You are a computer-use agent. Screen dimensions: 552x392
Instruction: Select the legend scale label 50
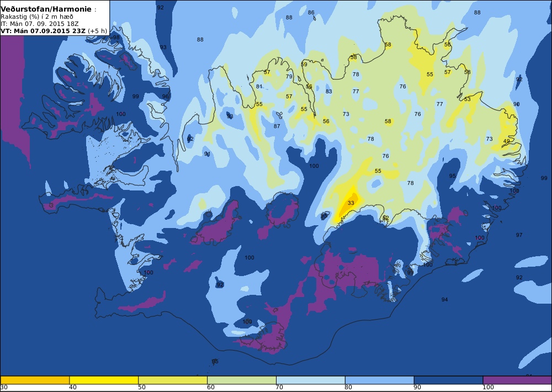point(141,387)
